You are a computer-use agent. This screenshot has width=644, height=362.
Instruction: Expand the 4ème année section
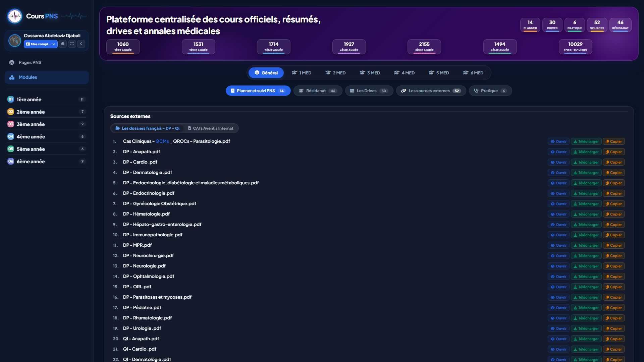click(x=47, y=136)
